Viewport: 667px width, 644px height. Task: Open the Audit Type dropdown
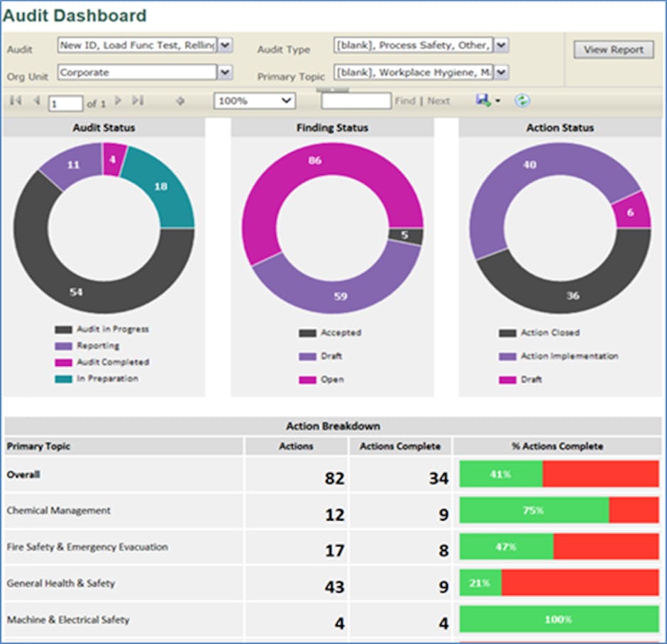tap(501, 44)
